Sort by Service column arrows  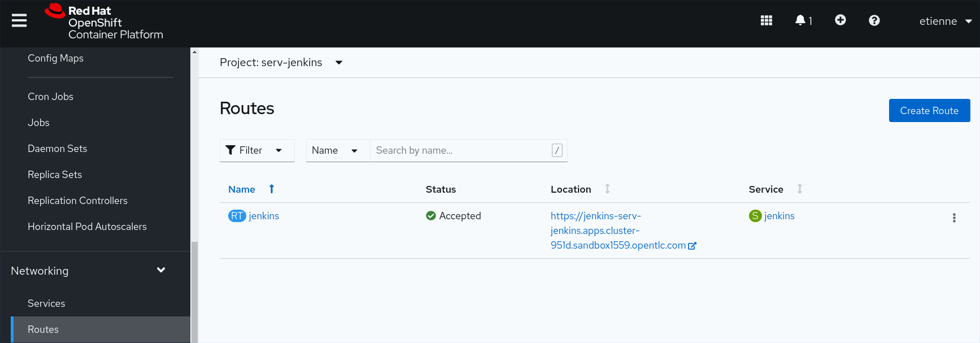800,189
